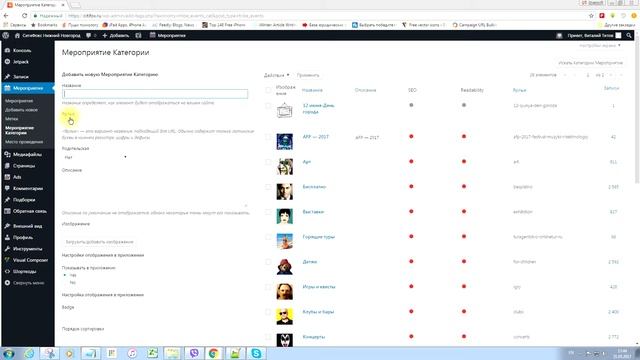Screen dimensions: 640x360
Task: Open the Клубы и бары category link
Action: (x=318, y=312)
